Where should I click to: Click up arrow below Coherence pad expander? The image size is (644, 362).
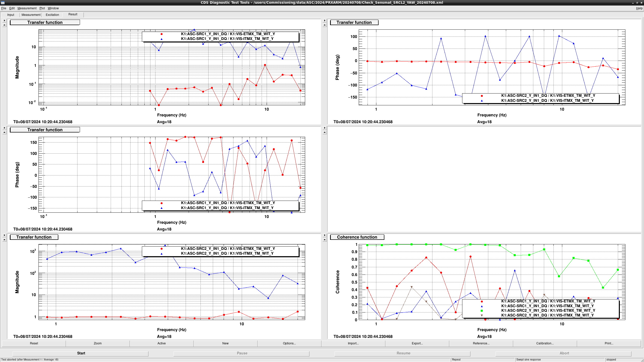(x=325, y=240)
